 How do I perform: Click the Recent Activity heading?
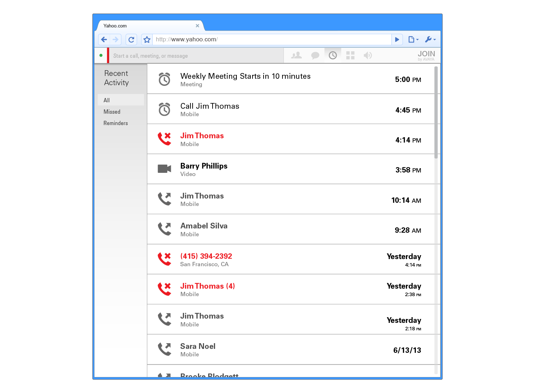[116, 78]
